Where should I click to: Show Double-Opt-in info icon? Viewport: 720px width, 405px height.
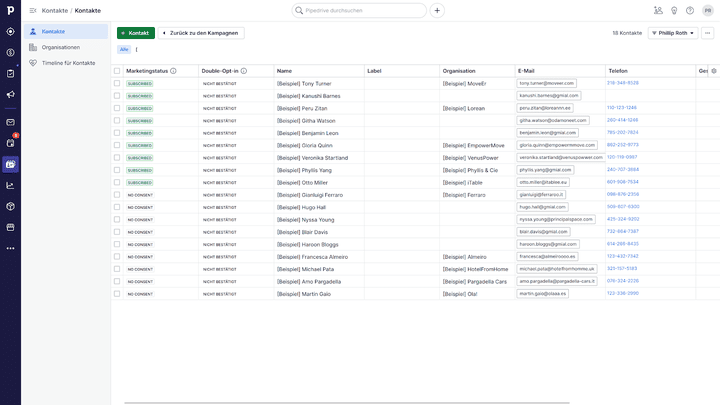point(244,71)
